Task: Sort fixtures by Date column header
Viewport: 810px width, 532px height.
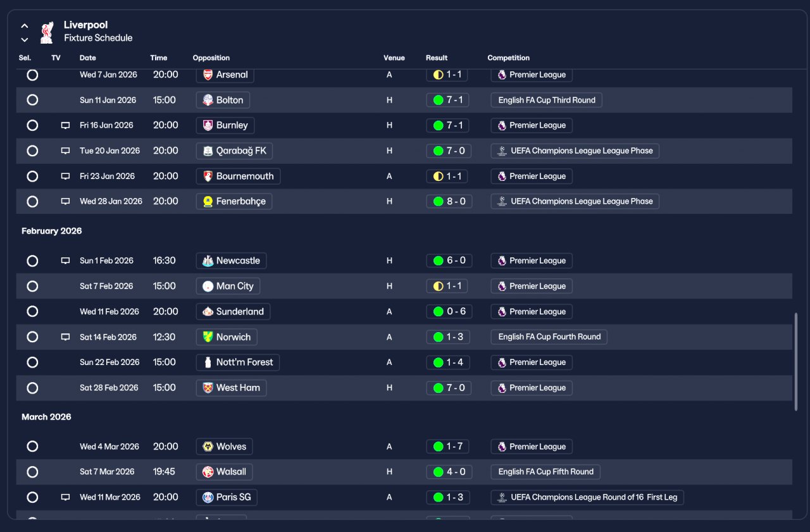Action: click(88, 58)
